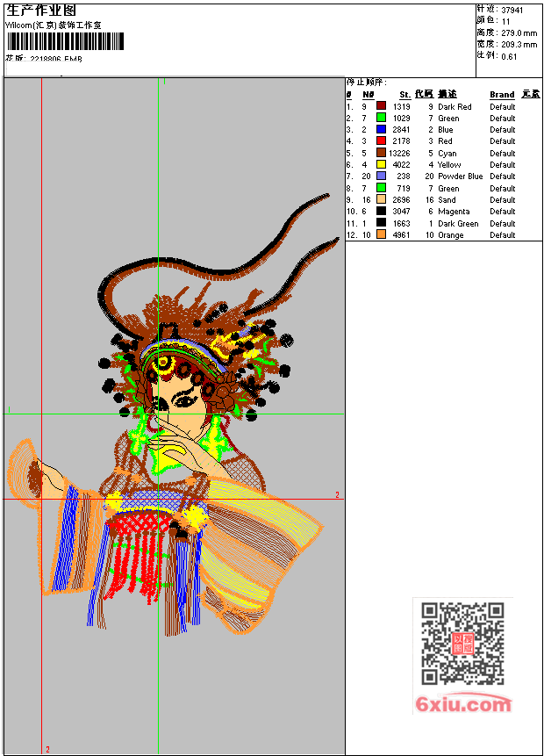Click the 停止顺序 stop sequence heading
The width and height of the screenshot is (544, 756).
tap(366, 83)
